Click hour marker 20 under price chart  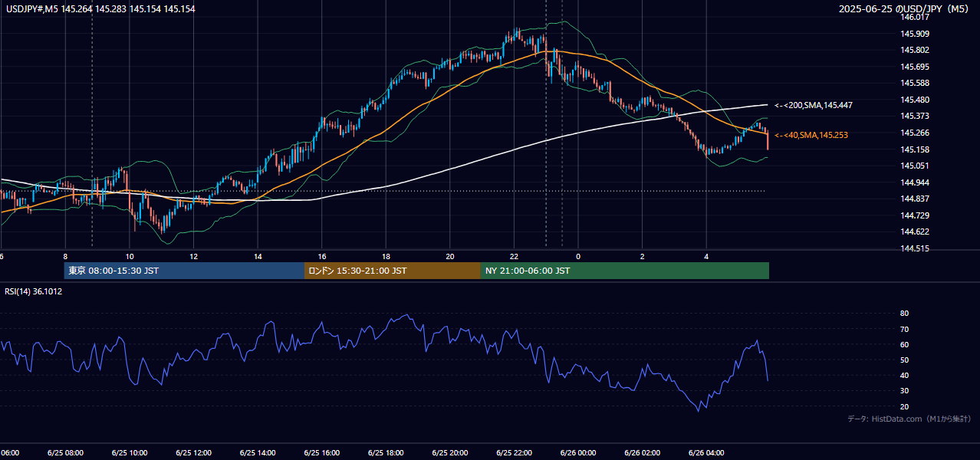coord(450,256)
